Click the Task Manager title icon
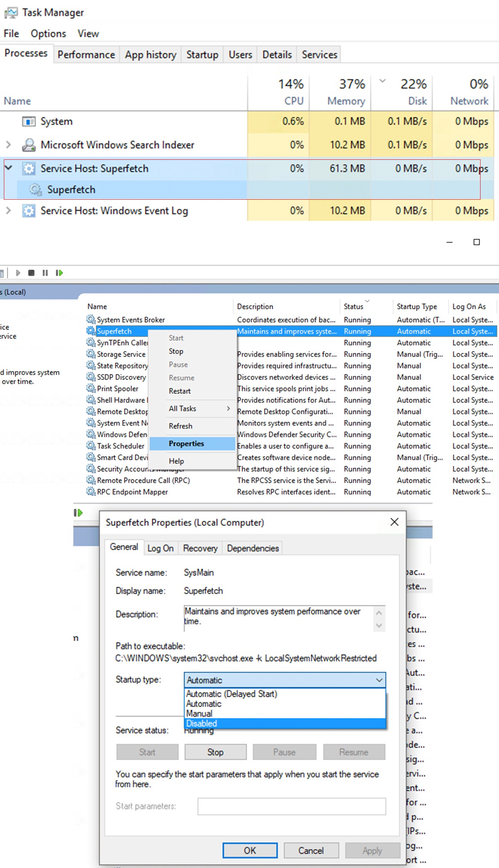 tap(11, 13)
